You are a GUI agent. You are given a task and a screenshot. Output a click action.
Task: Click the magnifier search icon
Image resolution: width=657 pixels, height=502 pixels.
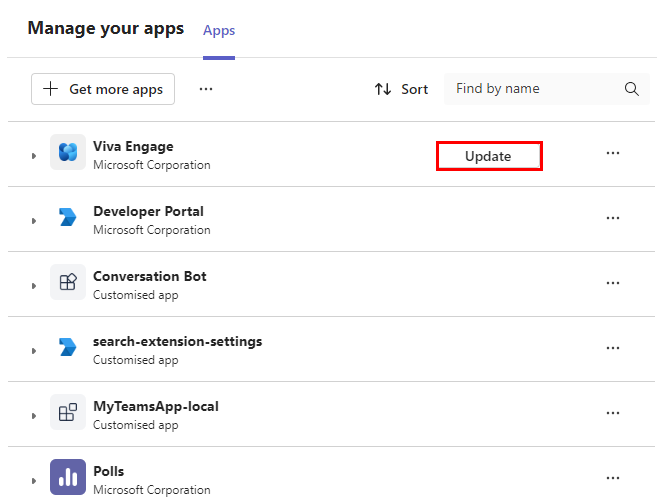pos(632,89)
